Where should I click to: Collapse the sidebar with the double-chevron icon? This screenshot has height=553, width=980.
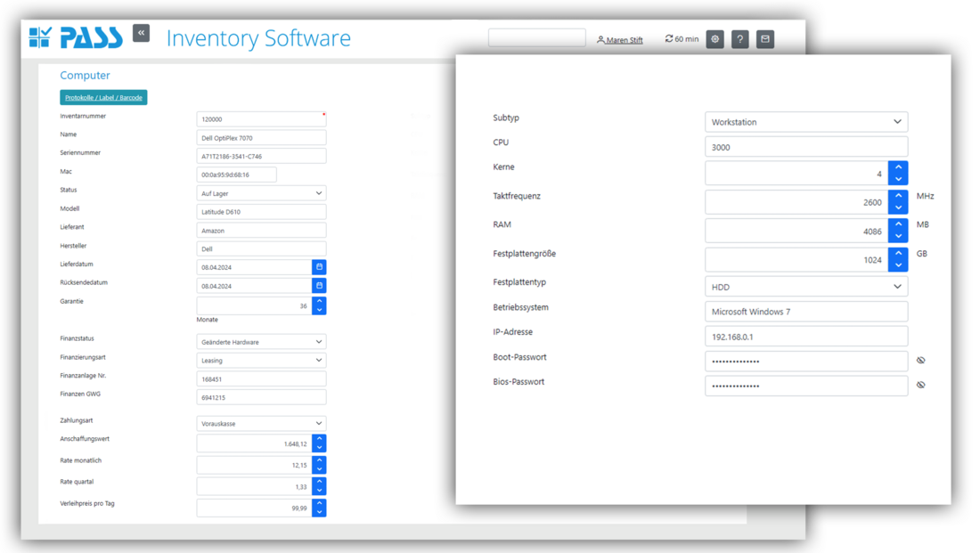click(141, 33)
